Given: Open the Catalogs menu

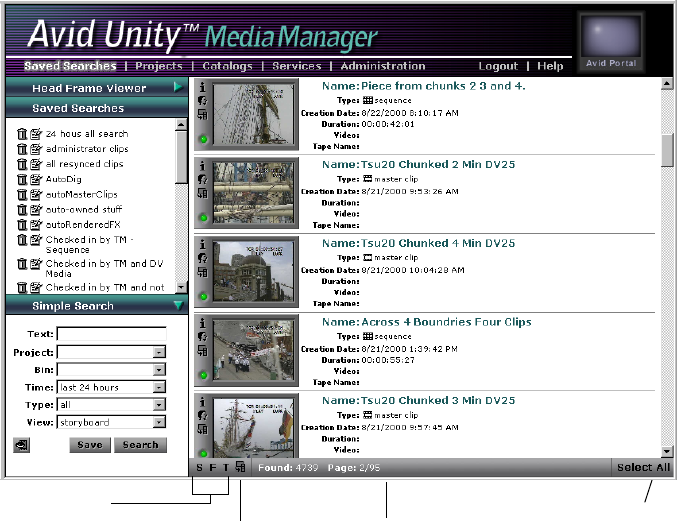Looking at the screenshot, I should click(x=228, y=66).
